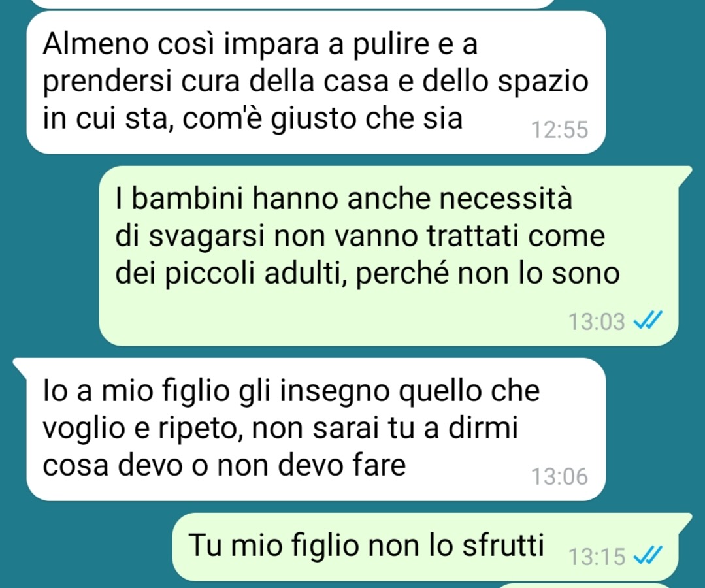
Task: Tap the blue read ticks beside 13:15
Action: click(648, 556)
